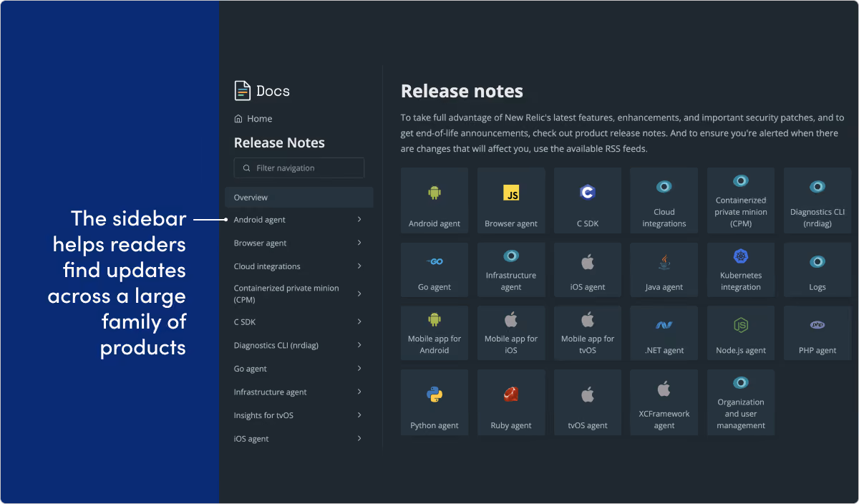Select Infrastructure agent in sidebar navigation
The image size is (859, 504).
271,392
